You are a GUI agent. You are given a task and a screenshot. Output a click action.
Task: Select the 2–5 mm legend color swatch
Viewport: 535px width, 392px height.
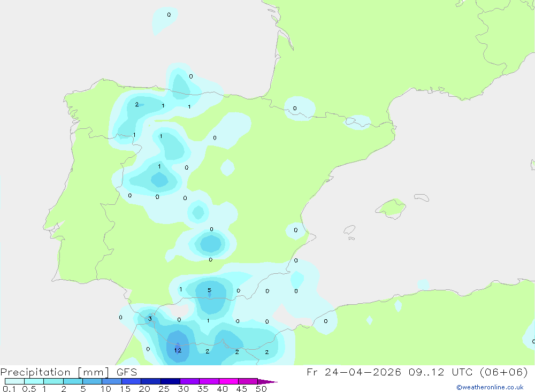tap(73, 381)
